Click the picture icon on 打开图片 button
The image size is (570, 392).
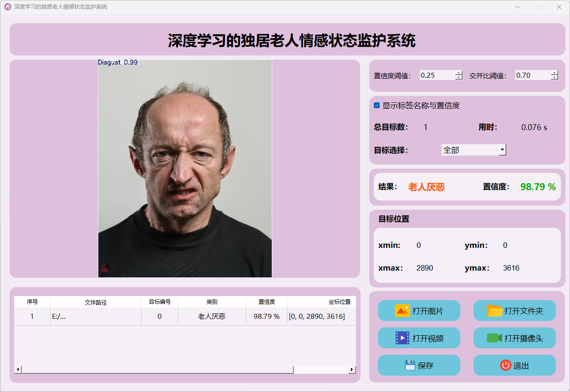pos(402,311)
